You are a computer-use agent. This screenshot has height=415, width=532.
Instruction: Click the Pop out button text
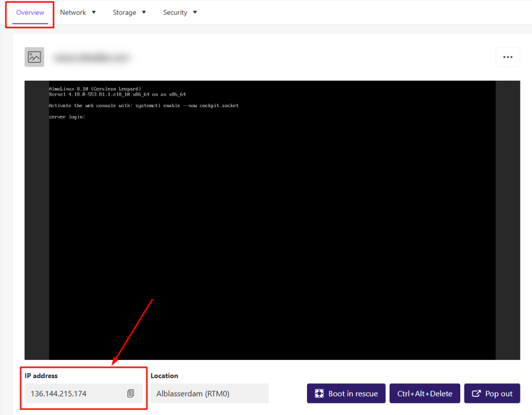click(499, 394)
